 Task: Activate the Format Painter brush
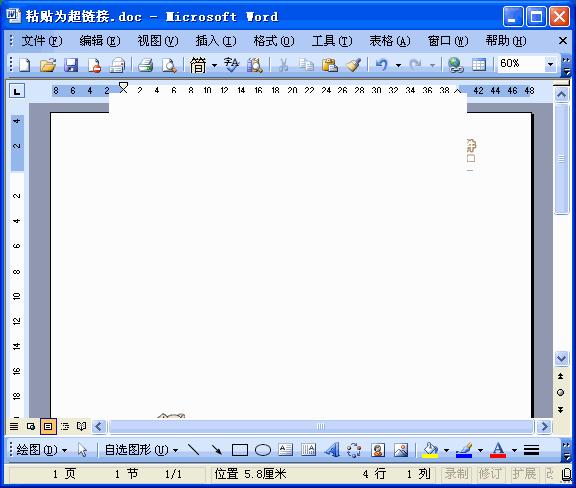click(x=353, y=65)
